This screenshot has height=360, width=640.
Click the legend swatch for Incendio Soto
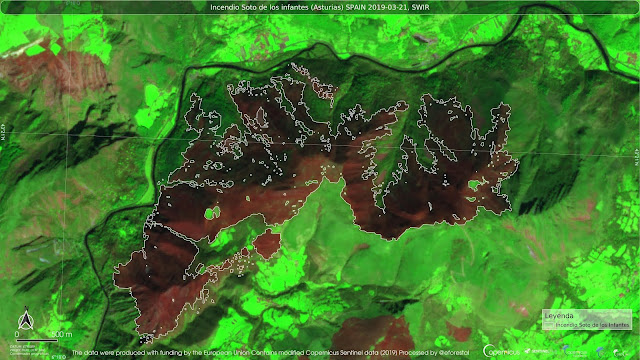pos(549,325)
